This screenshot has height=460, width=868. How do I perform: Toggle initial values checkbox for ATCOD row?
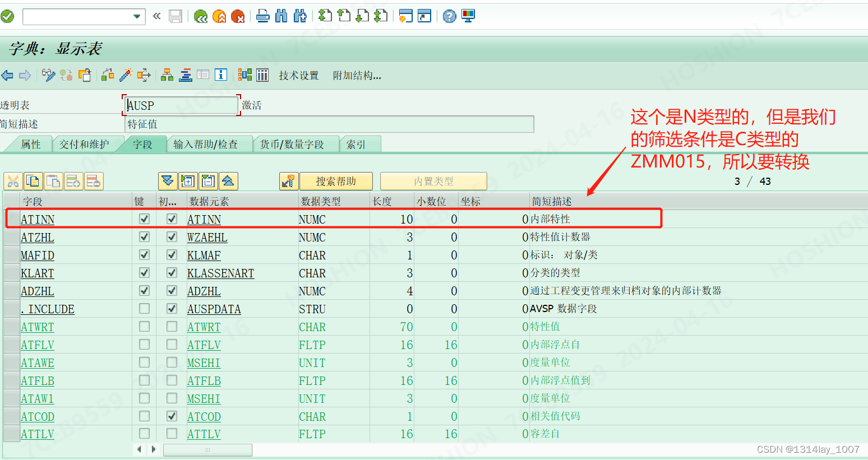[x=172, y=416]
